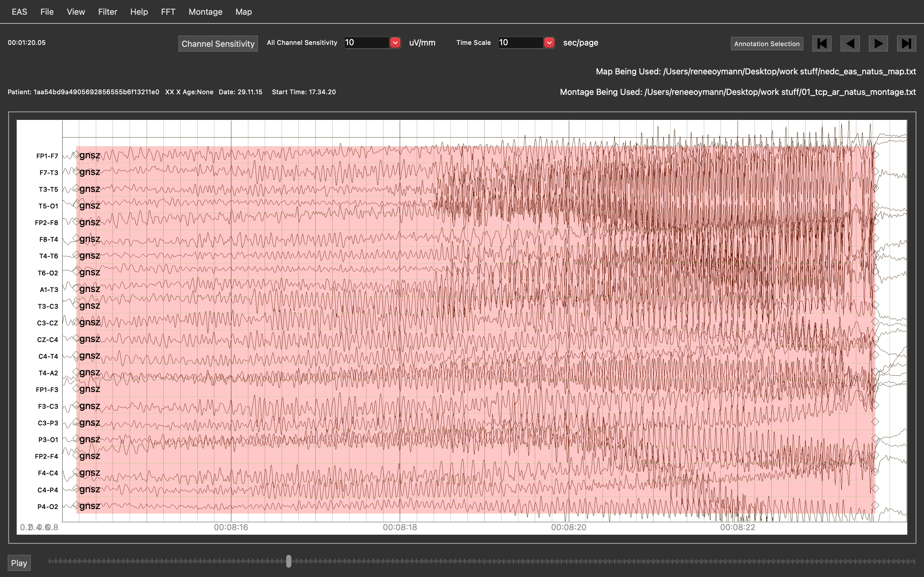Jump to first page with skip-back icon
Image resolution: width=924 pixels, height=577 pixels.
[x=822, y=44]
